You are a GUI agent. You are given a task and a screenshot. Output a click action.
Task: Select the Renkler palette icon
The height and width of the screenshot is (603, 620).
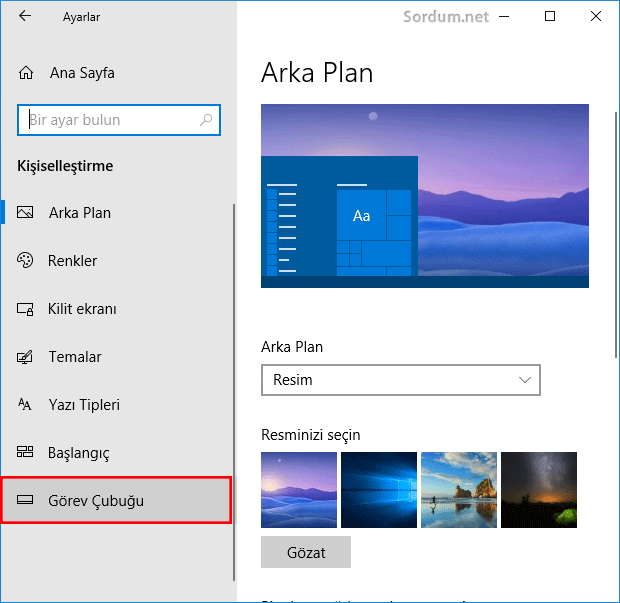25,260
